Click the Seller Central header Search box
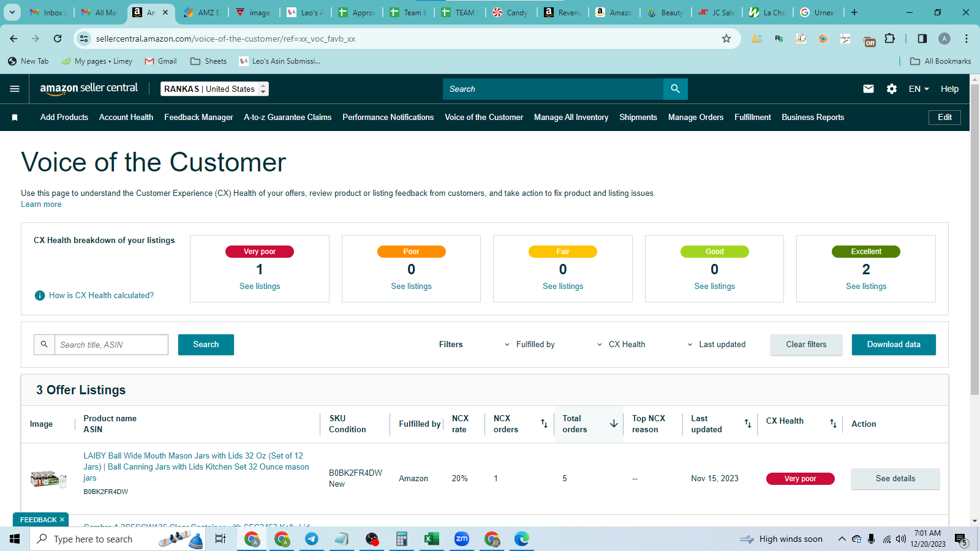 coord(553,89)
